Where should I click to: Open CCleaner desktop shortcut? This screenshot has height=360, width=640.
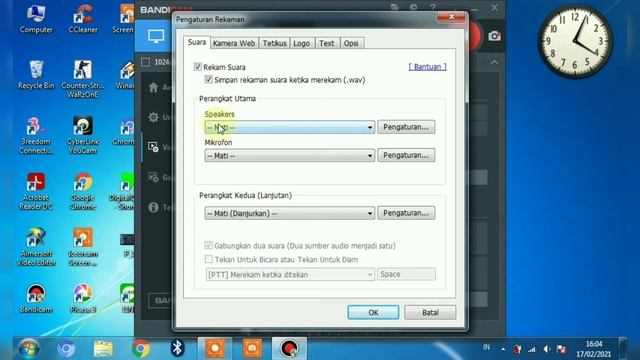pos(83,19)
